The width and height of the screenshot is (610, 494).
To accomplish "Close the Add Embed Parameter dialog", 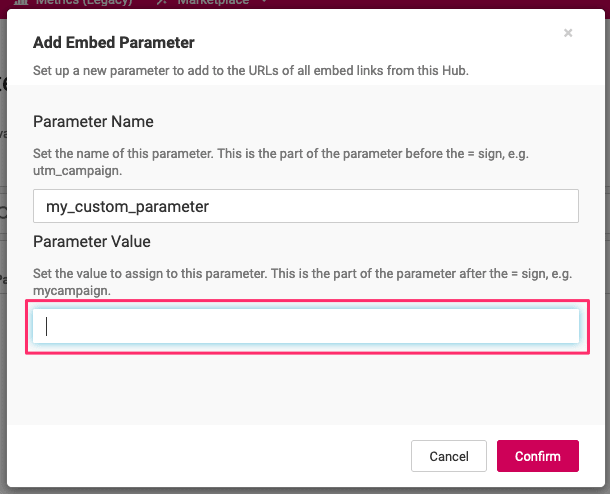I will [568, 33].
